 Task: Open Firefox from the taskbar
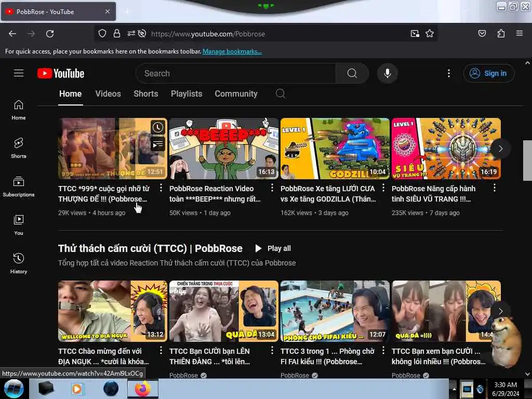[x=143, y=389]
